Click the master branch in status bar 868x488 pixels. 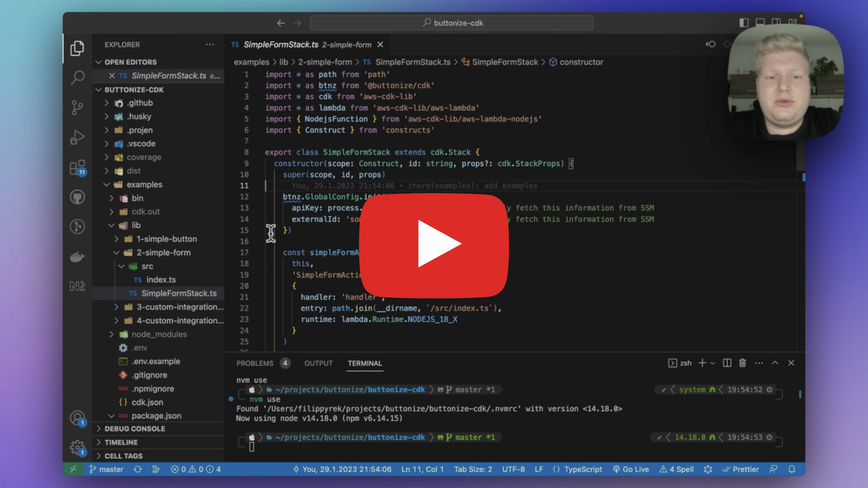[x=106, y=469]
